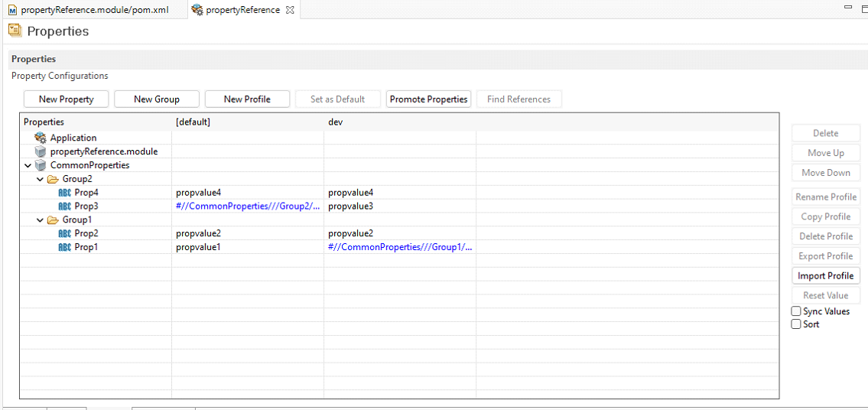Collapse the Group1 folder arrow
The height and width of the screenshot is (410, 868).
[41, 220]
